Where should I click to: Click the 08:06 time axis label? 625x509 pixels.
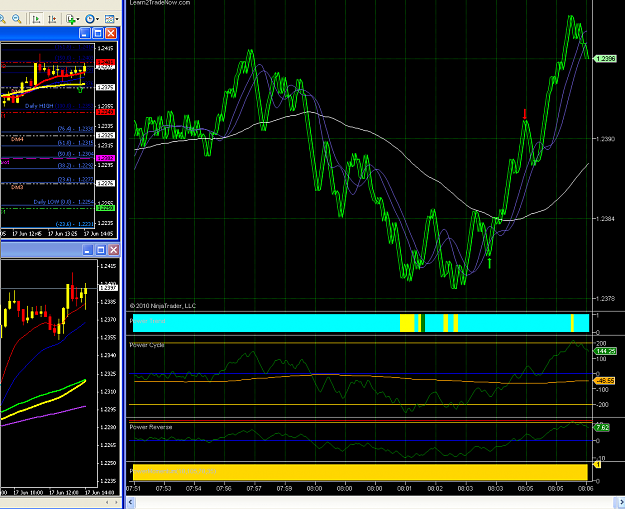pyautogui.click(x=586, y=488)
